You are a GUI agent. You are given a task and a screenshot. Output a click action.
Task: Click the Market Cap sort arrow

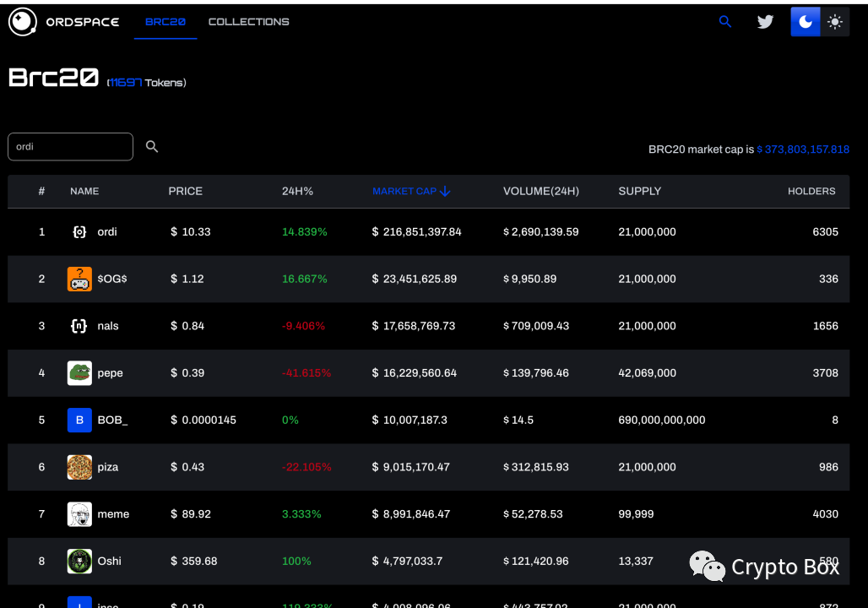445,191
